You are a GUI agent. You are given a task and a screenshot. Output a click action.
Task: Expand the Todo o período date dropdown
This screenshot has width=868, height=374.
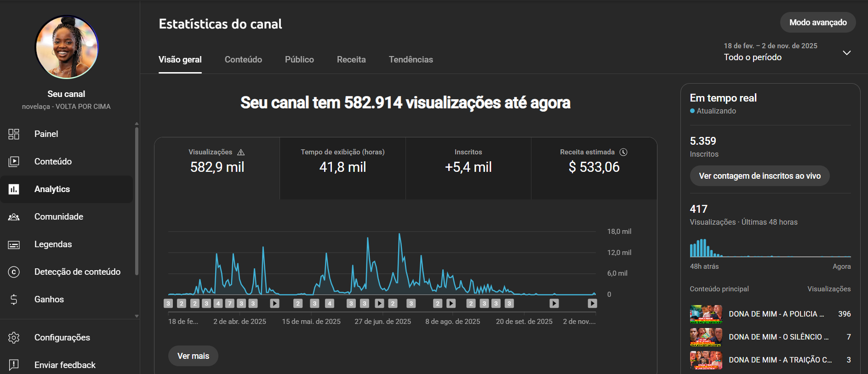tap(846, 53)
